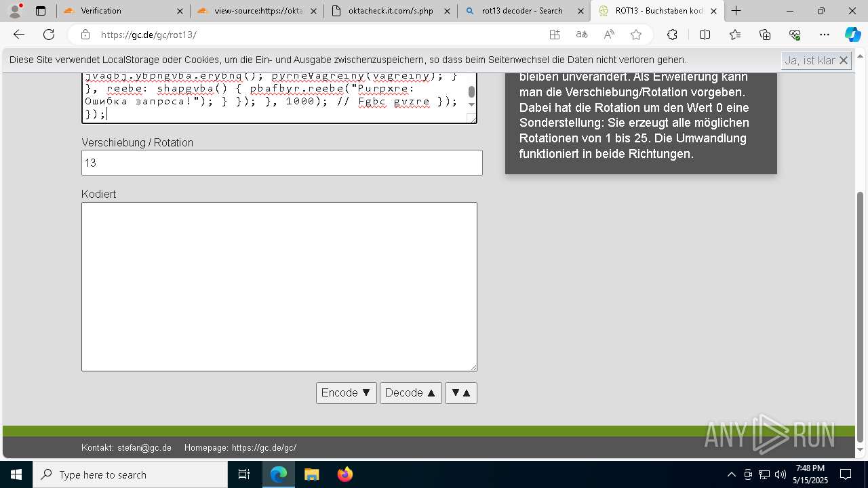Click the taskbar search box
The image size is (868, 488).
[x=130, y=474]
